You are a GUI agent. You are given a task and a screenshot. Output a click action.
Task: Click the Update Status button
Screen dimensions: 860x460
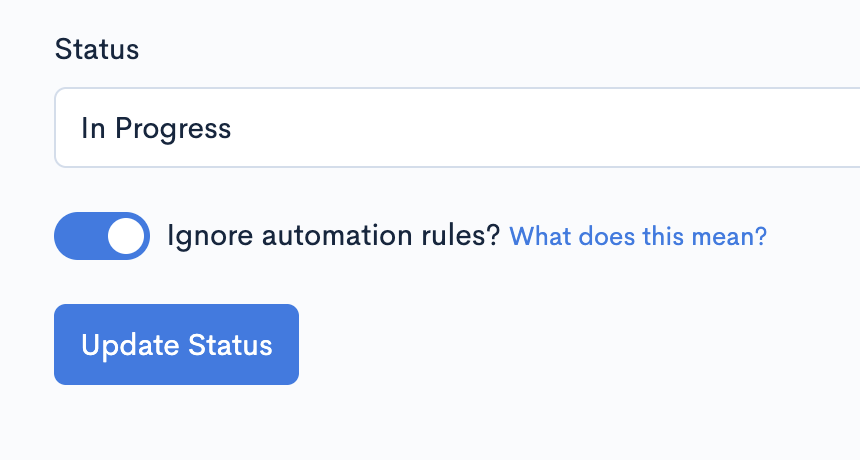176,344
